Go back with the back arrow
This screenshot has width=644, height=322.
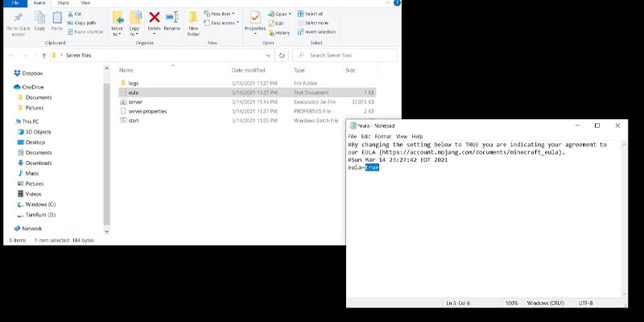point(12,56)
